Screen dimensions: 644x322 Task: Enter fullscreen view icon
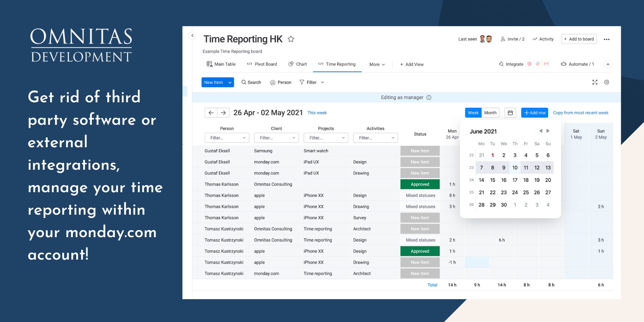pyautogui.click(x=595, y=82)
